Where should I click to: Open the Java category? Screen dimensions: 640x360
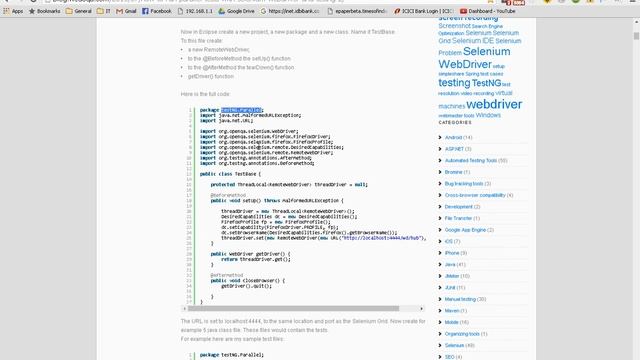coord(450,264)
